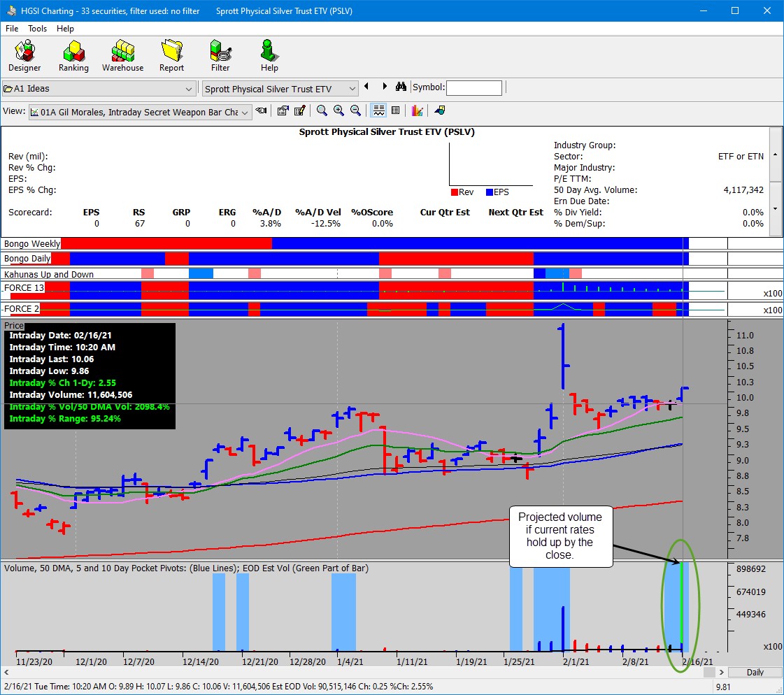
Task: Click the %A/D value 3.8%
Action: (x=270, y=224)
